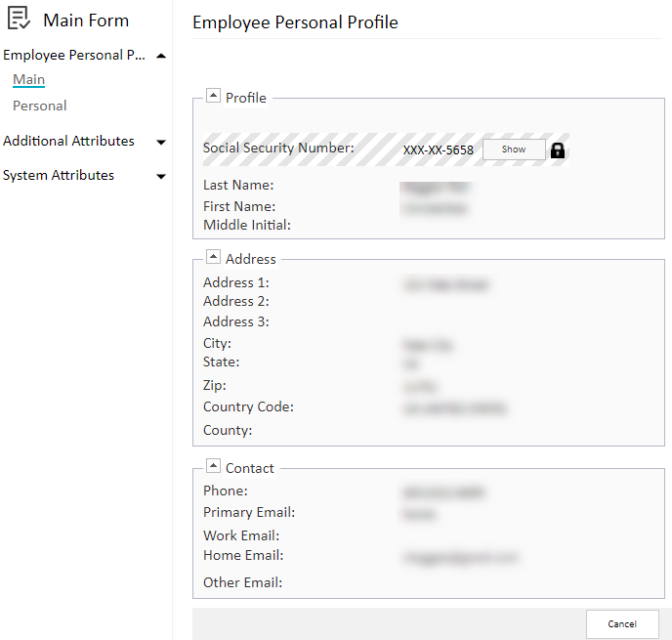The image size is (672, 640).
Task: Click the Phone label
Action: [226, 491]
